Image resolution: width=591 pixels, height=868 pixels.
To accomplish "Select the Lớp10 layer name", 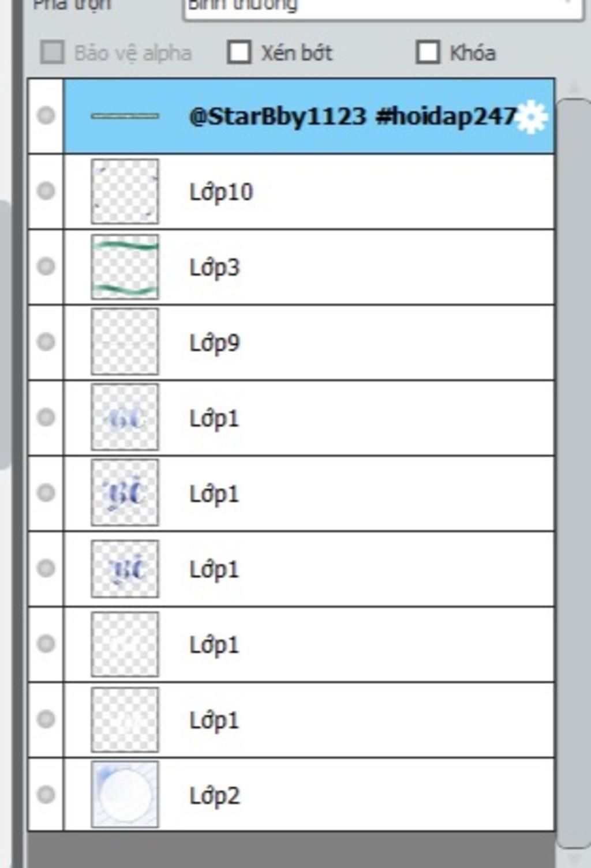I will click(221, 191).
